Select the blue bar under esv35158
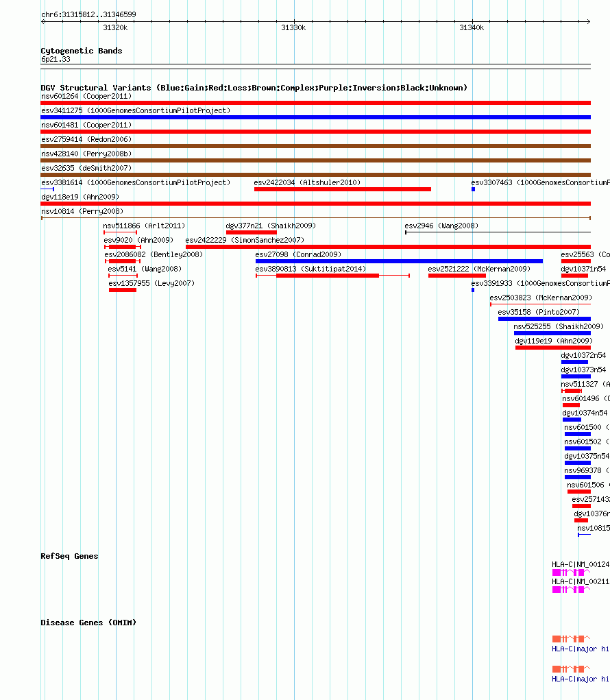The width and height of the screenshot is (610, 700). pyautogui.click(x=544, y=319)
